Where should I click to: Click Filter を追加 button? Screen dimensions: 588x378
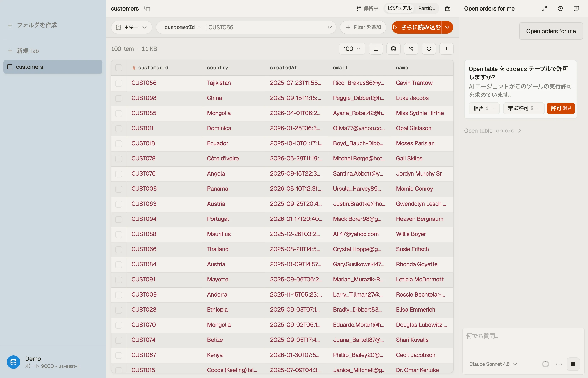click(363, 27)
